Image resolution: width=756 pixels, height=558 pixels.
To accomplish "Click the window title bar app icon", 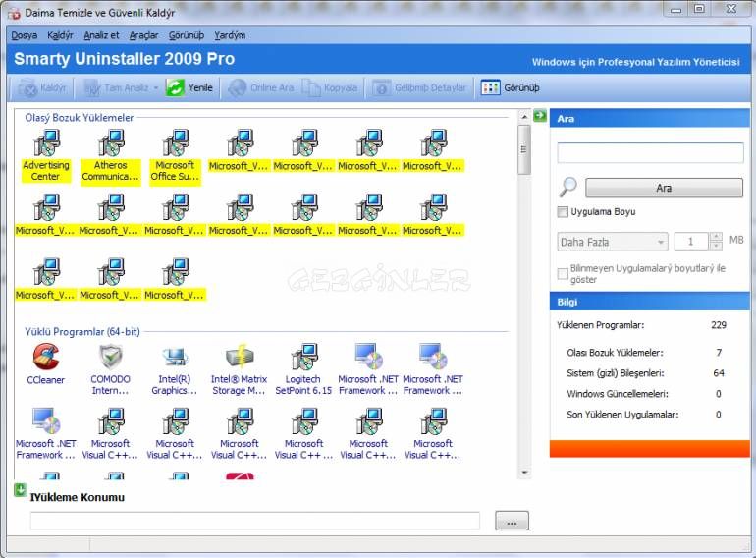I will click(x=14, y=13).
